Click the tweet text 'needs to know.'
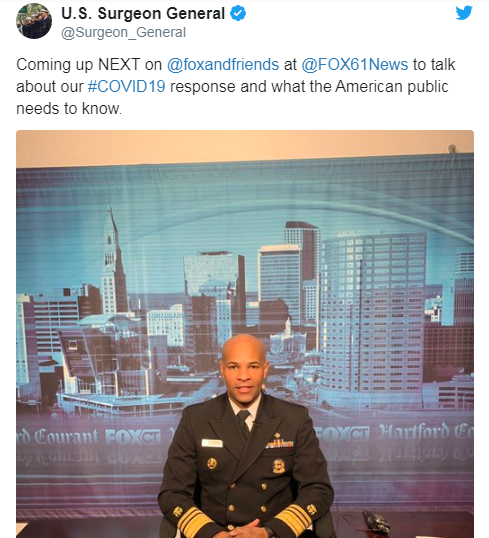Image resolution: width=489 pixels, height=538 pixels. (x=69, y=109)
